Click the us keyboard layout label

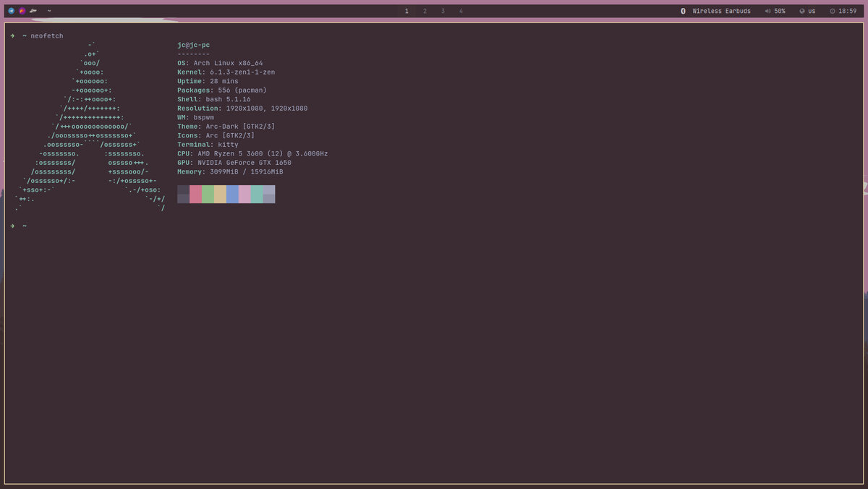tap(812, 11)
